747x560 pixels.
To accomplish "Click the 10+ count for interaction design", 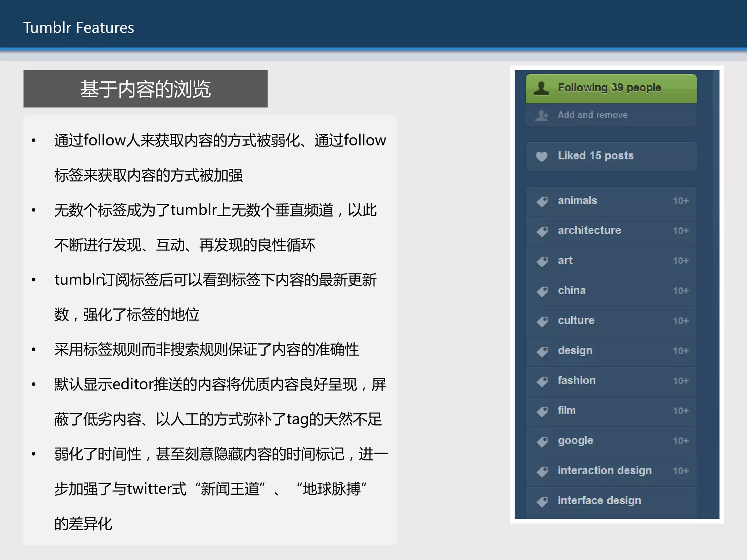I will pyautogui.click(x=681, y=471).
